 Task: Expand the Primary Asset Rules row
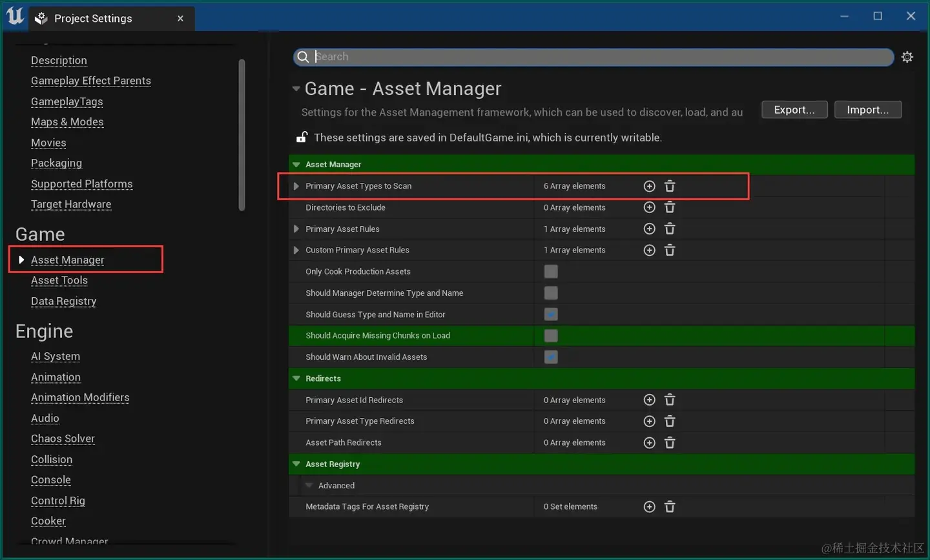click(296, 229)
